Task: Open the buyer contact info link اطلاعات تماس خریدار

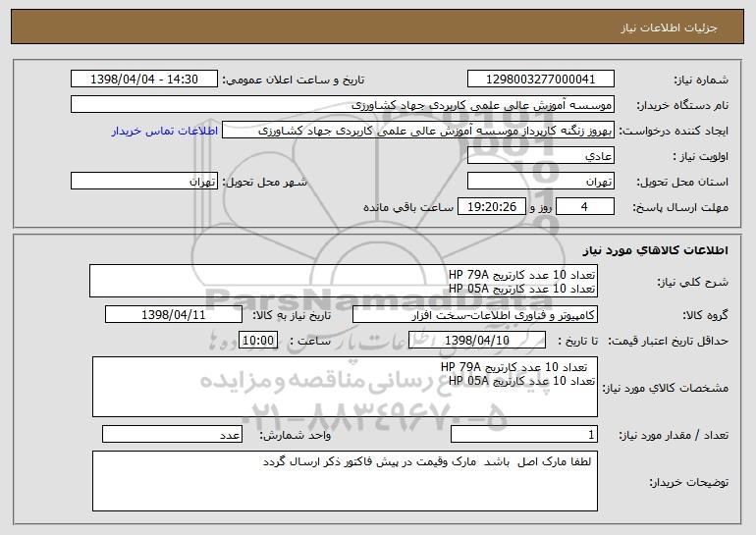Action: tap(164, 132)
